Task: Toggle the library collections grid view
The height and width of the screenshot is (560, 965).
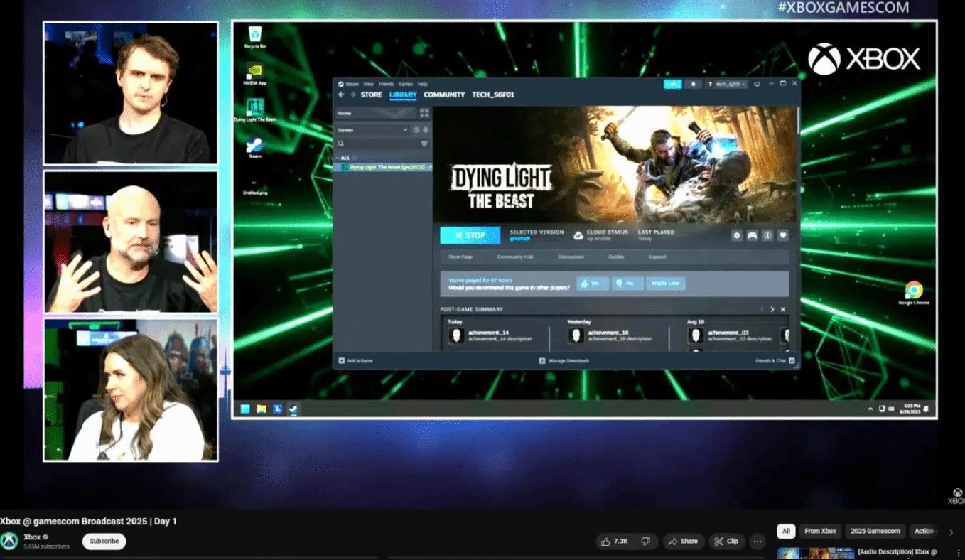Action: (x=424, y=113)
